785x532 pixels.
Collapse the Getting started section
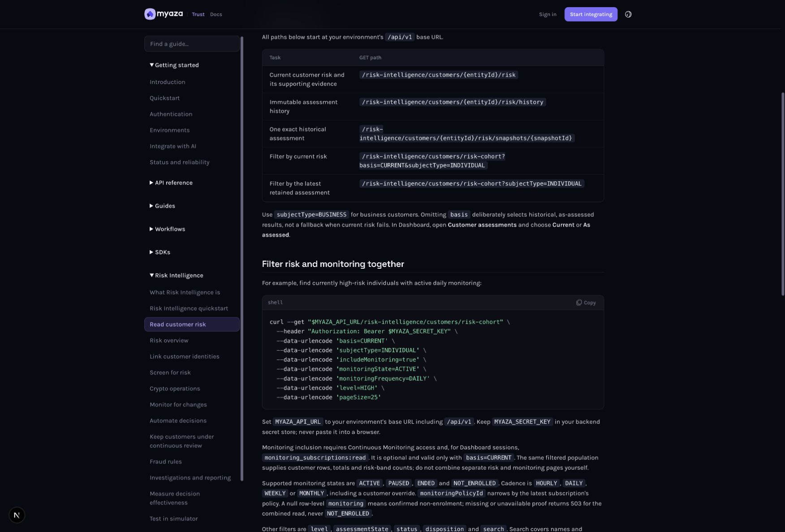point(174,65)
